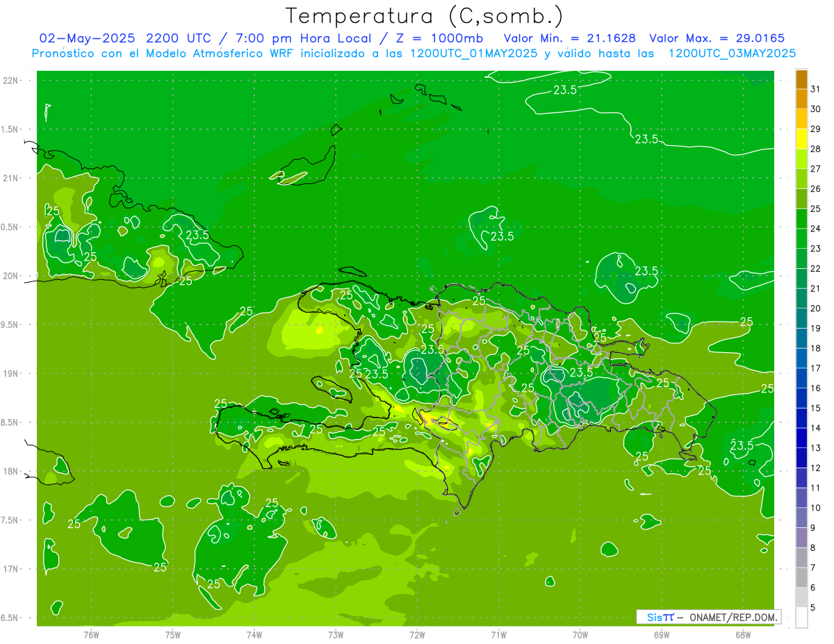Click the "6.5N" latitude axis label

click(x=10, y=618)
